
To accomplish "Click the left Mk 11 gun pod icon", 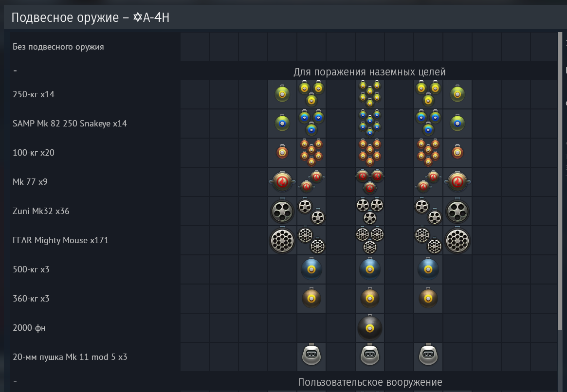I will tap(311, 355).
